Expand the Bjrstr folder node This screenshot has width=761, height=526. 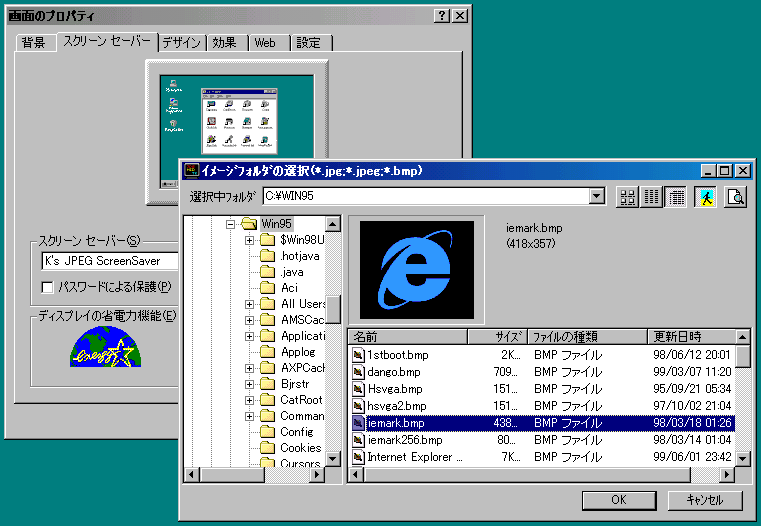[x=249, y=384]
